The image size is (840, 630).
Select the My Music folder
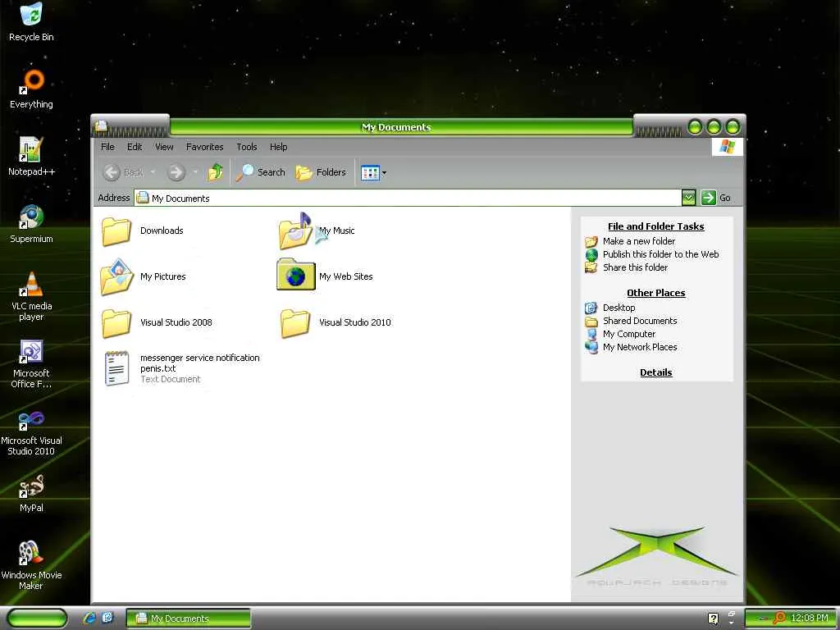(317, 231)
